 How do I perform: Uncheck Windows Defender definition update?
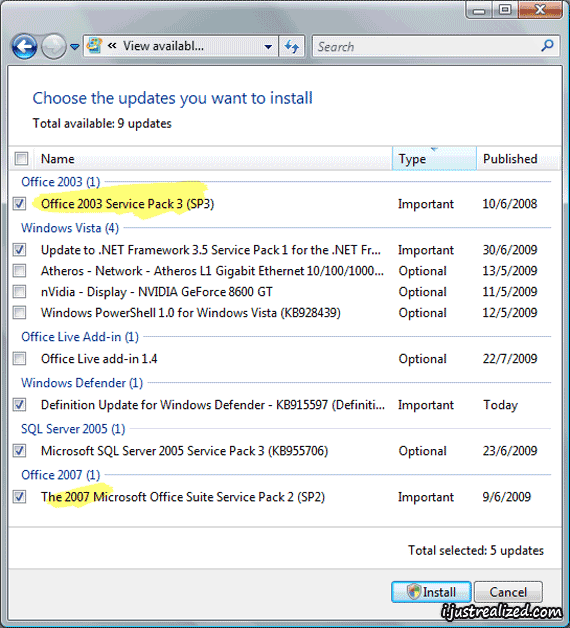tap(20, 405)
